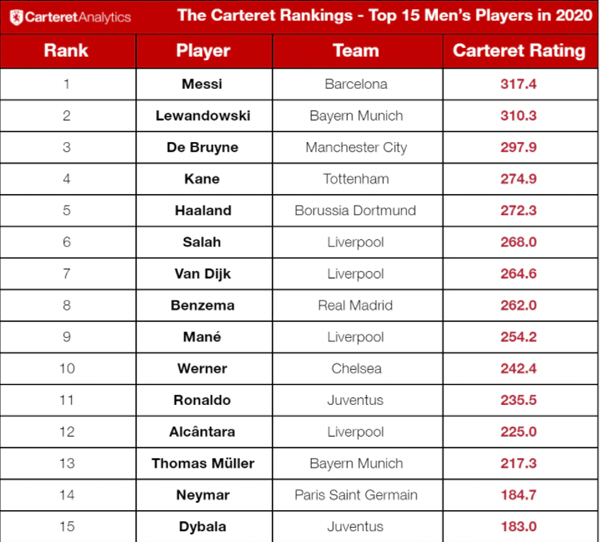This screenshot has width=600, height=542.
Task: Select the Team column header
Action: (x=356, y=51)
